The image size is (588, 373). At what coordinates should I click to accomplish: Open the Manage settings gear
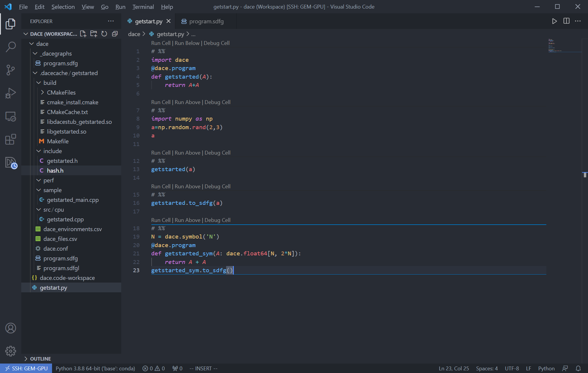click(11, 351)
